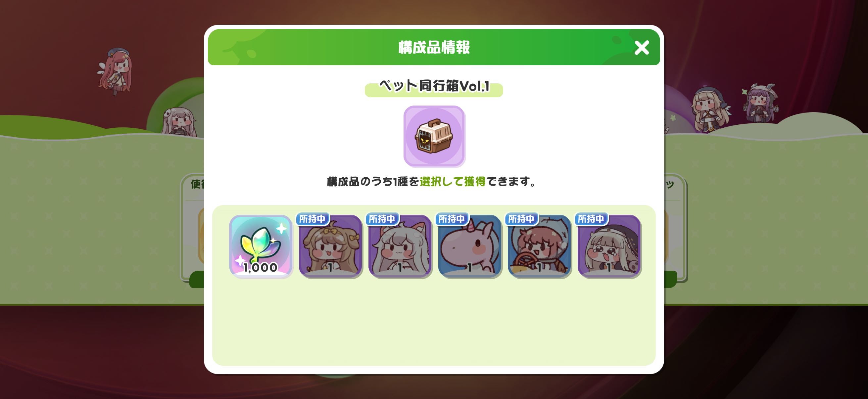The height and width of the screenshot is (399, 868).
Task: Select the rainbow sprout 1,000 item
Action: [x=261, y=246]
